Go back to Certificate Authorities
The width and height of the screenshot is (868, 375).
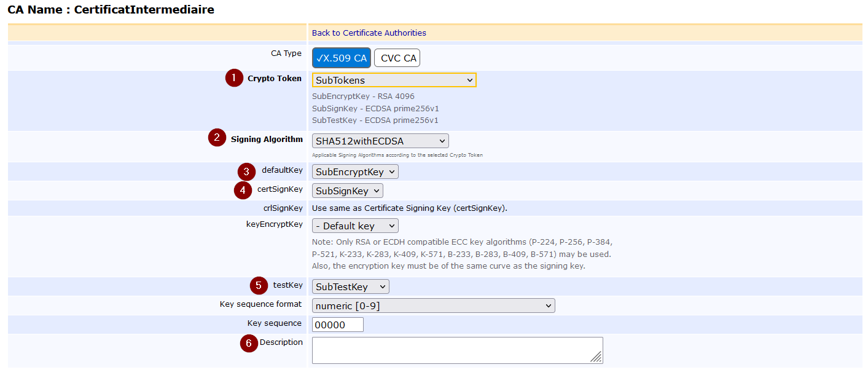click(369, 33)
